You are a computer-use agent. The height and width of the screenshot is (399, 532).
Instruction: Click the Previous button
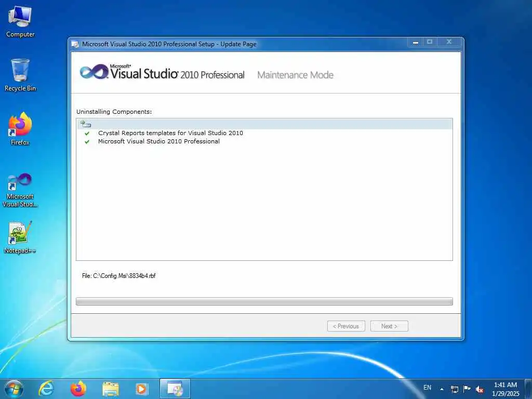click(346, 326)
